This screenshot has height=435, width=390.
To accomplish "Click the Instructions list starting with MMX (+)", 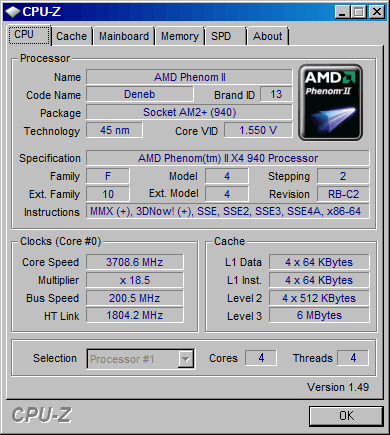I will pos(228,211).
